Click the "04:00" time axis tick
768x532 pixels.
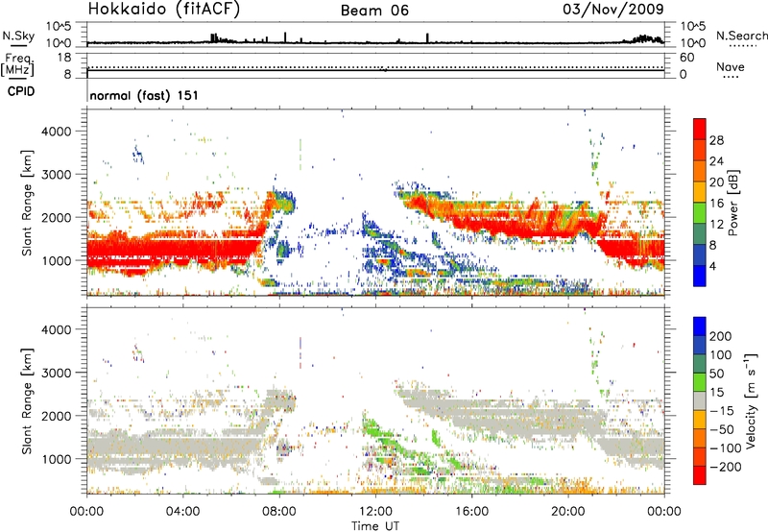[182, 512]
